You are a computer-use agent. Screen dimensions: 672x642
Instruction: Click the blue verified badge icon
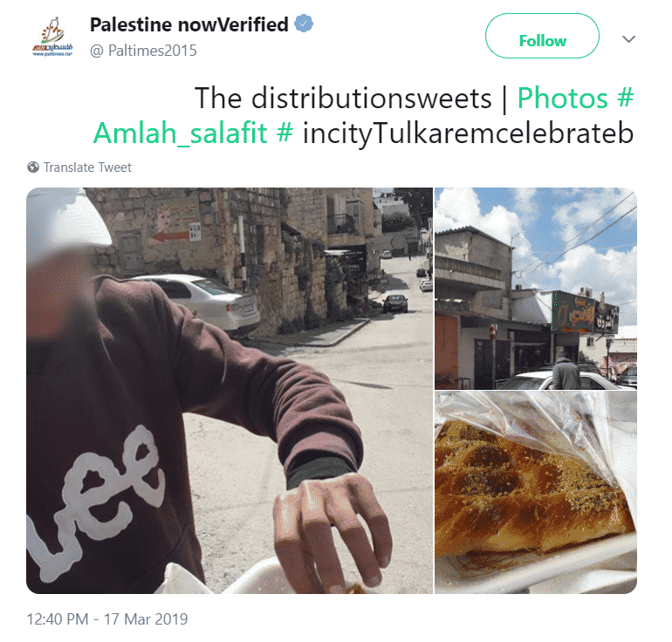pos(304,24)
